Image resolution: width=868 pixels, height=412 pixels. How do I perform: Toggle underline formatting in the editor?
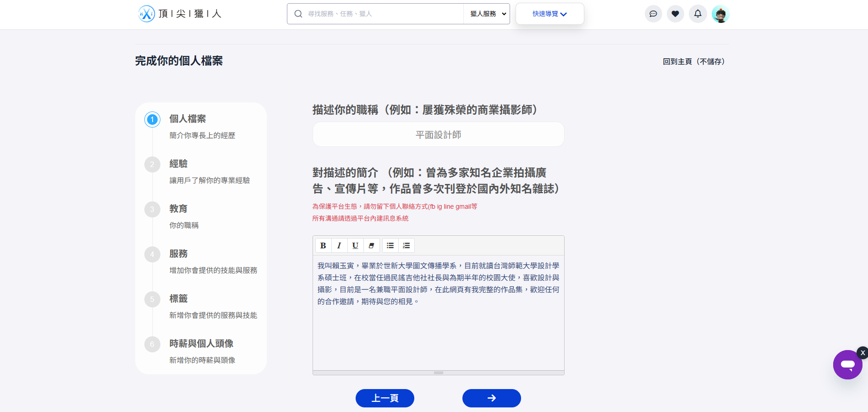pyautogui.click(x=355, y=245)
